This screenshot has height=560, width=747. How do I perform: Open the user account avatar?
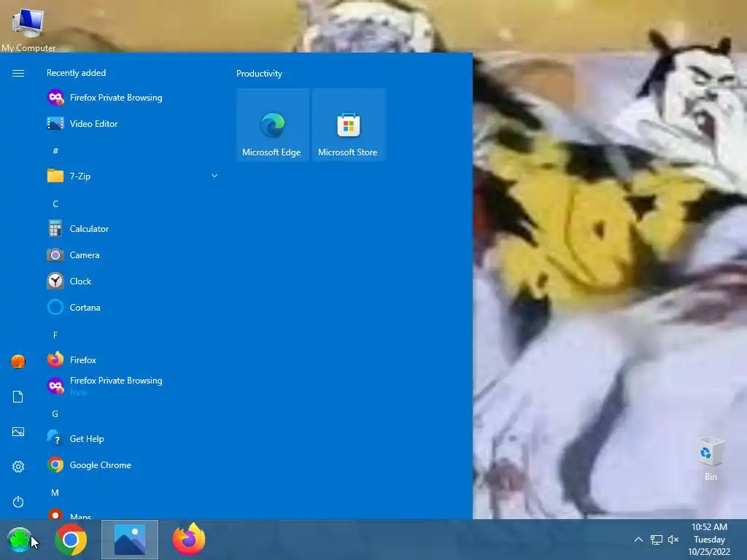coord(18,362)
